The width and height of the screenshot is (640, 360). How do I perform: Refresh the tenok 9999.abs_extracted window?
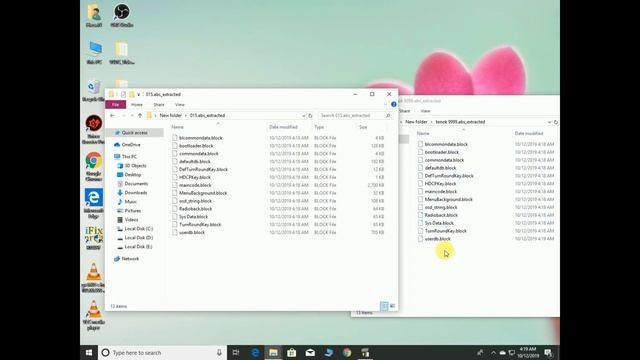click(556, 122)
